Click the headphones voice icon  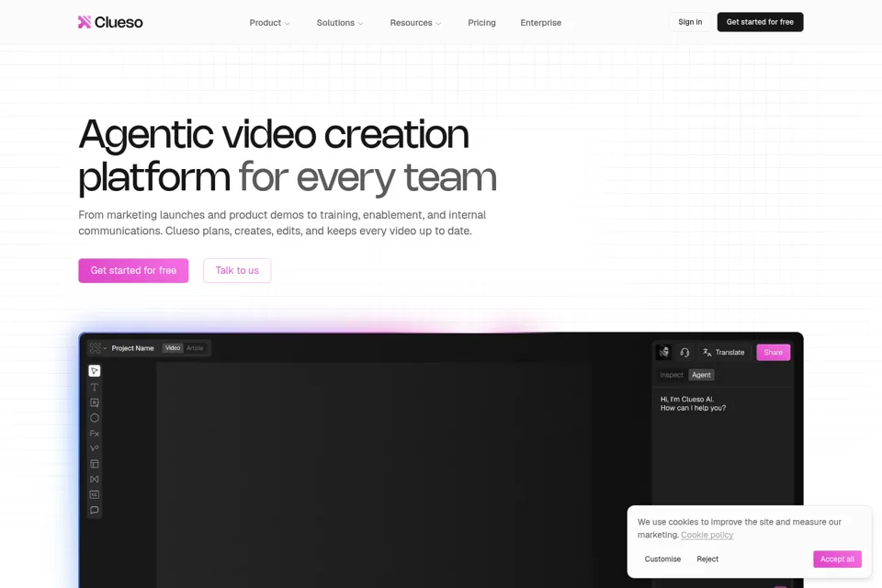coord(684,352)
